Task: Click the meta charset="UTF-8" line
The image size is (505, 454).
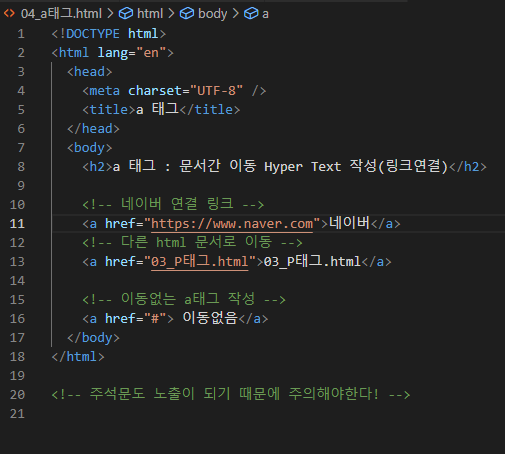Action: [x=174, y=91]
